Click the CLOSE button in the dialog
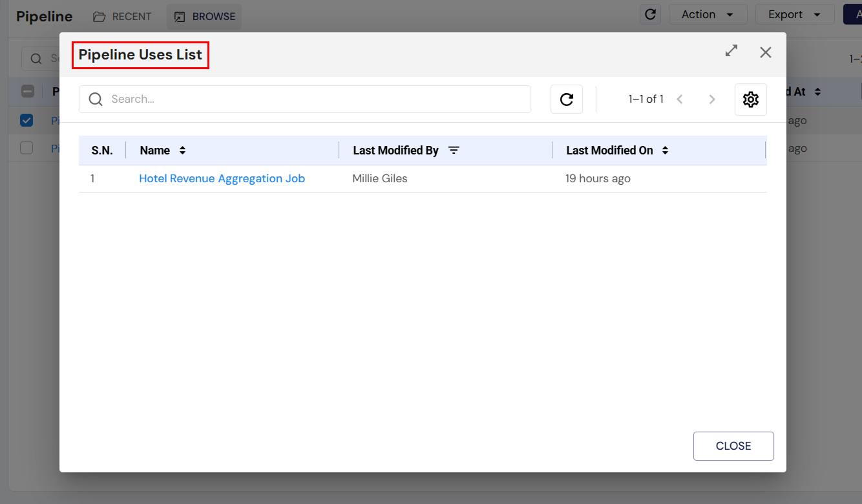862x504 pixels. (x=733, y=446)
